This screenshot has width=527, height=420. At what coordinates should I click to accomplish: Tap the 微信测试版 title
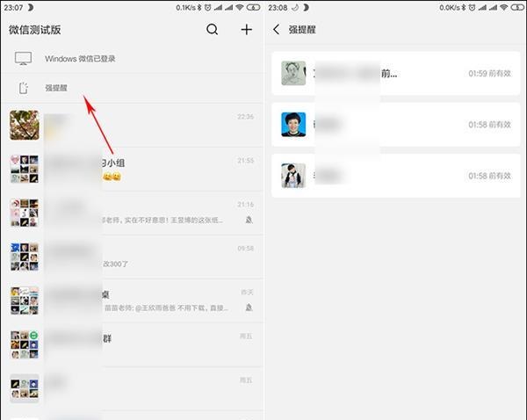tap(35, 30)
